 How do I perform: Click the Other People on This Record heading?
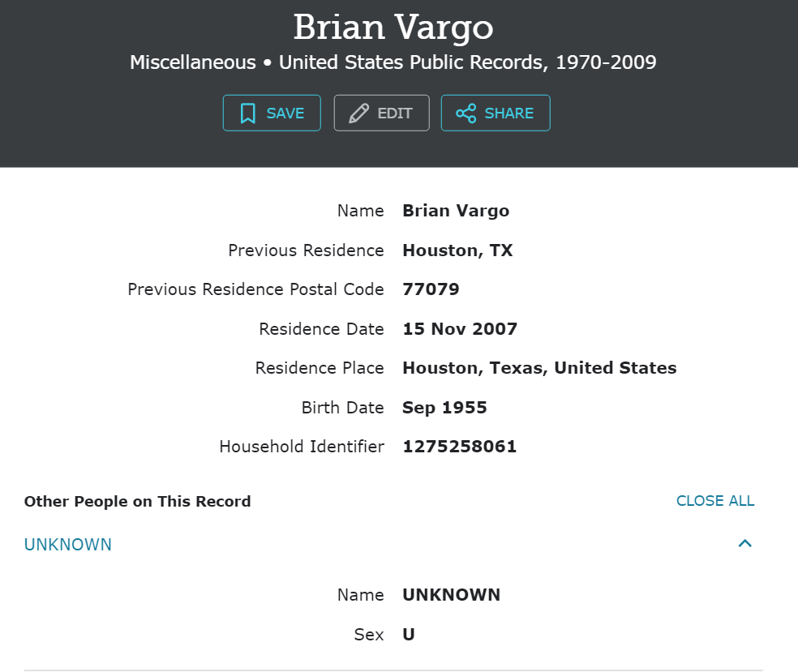click(x=137, y=502)
